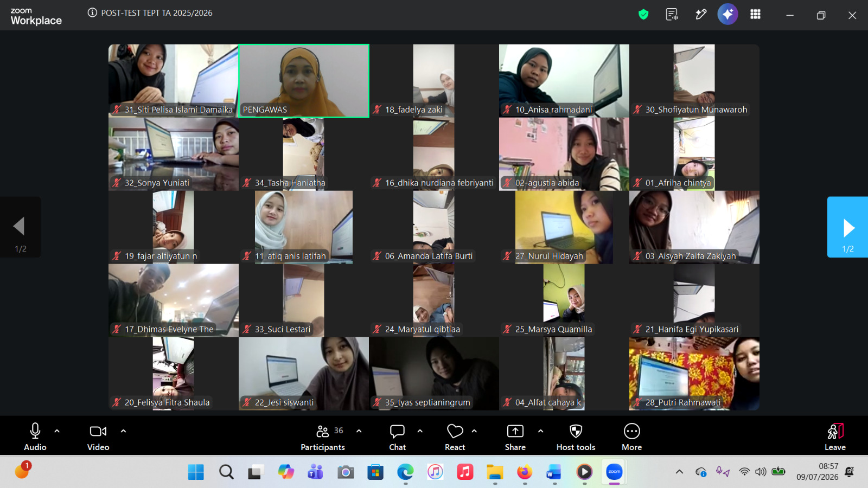Click the meeting info icon beside title
This screenshot has height=488, width=868.
(x=92, y=12)
